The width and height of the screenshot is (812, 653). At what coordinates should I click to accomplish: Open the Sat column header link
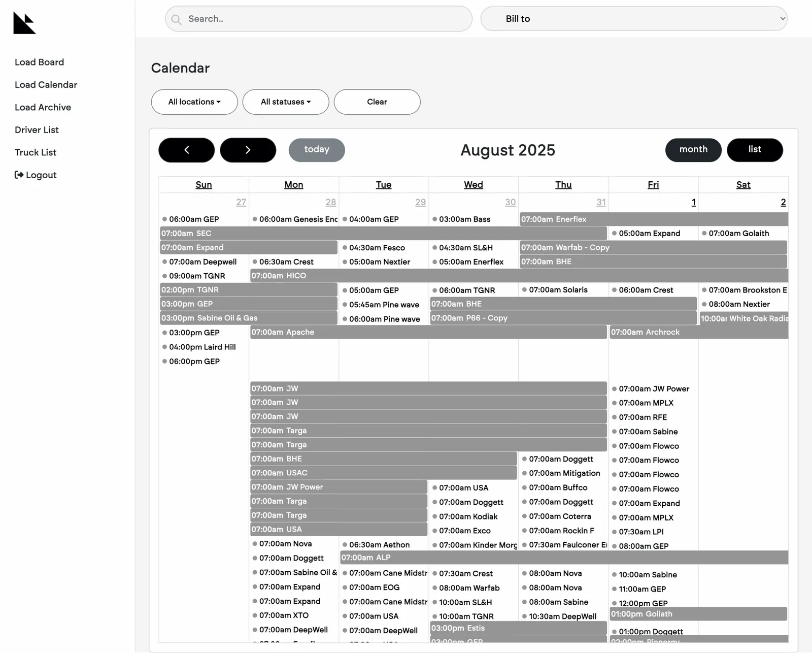[743, 185]
